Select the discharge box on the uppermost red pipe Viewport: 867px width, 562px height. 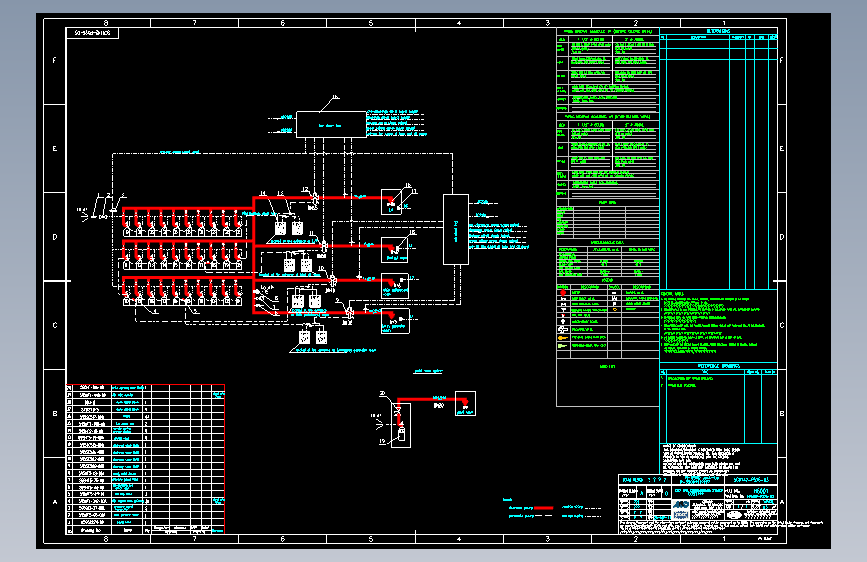click(x=391, y=202)
